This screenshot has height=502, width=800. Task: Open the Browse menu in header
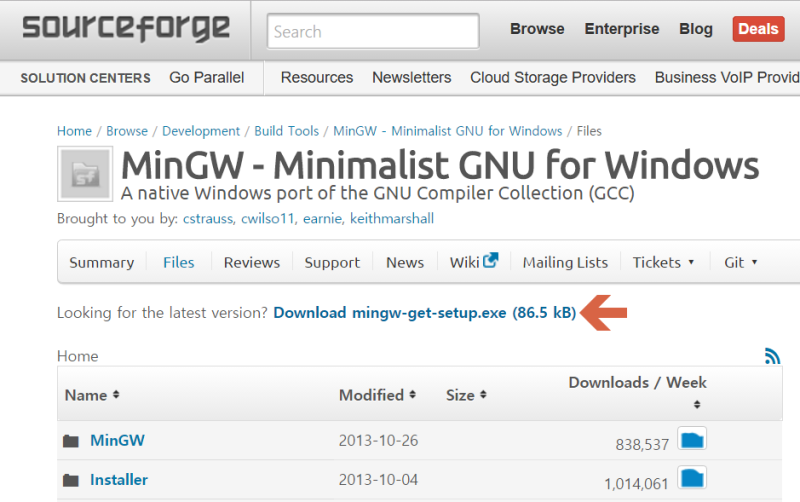537,29
